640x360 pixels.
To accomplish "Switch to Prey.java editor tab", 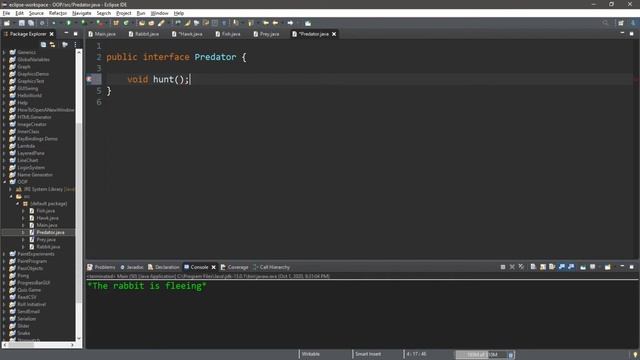I will [x=266, y=34].
